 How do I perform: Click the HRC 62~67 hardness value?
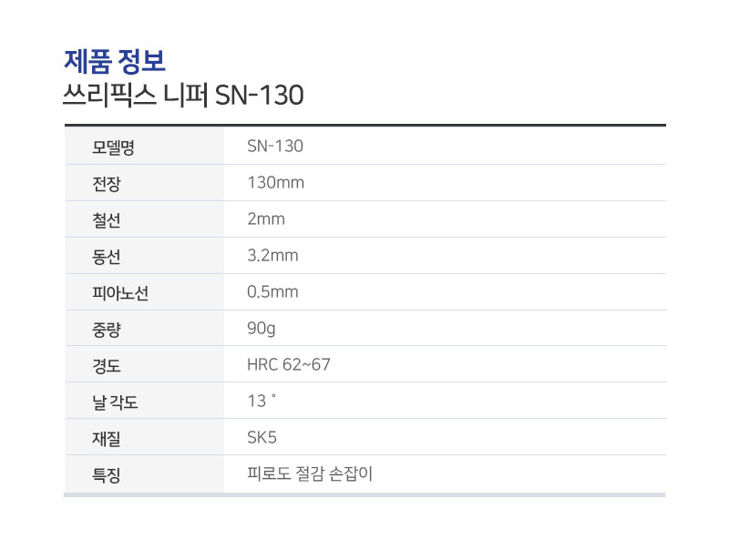[289, 364]
